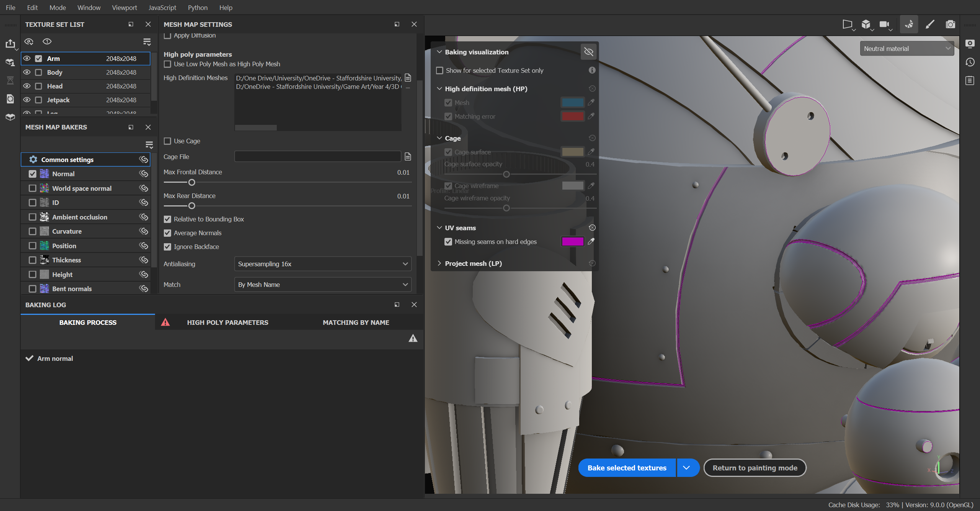980x511 pixels.
Task: Click the High Definition Meshes horizontal scrollbar
Action: pyautogui.click(x=256, y=128)
